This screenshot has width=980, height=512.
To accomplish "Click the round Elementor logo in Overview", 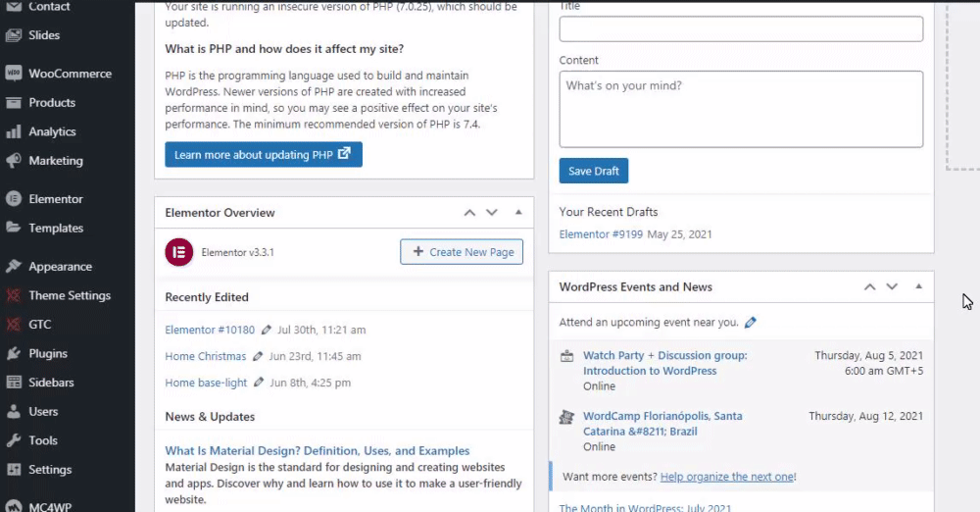I will (178, 252).
